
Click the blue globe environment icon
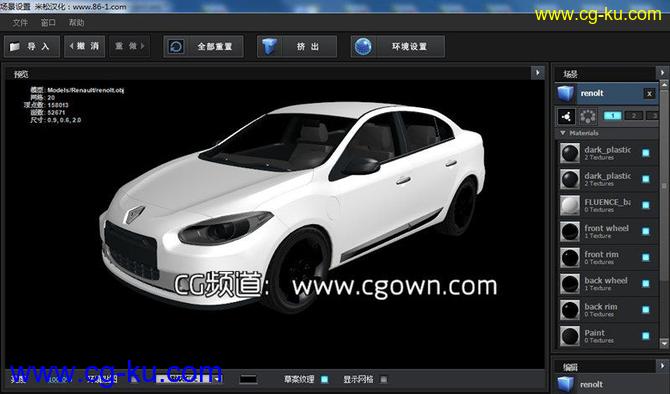(363, 47)
